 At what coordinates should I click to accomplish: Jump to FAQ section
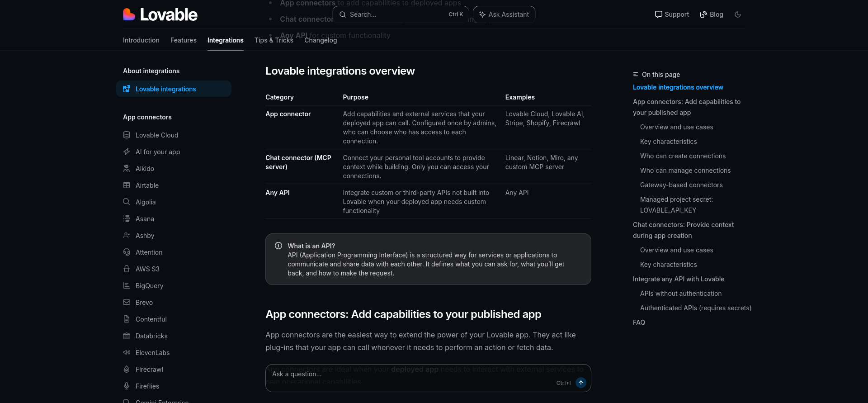pos(639,322)
